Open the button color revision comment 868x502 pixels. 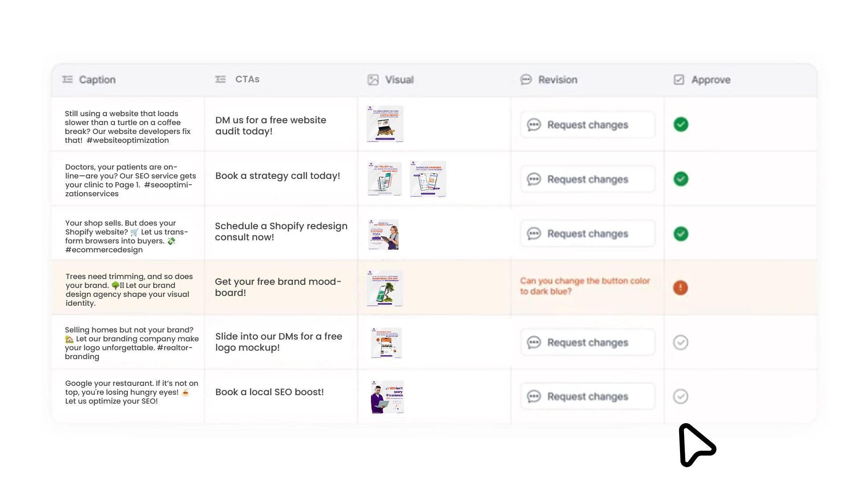585,286
